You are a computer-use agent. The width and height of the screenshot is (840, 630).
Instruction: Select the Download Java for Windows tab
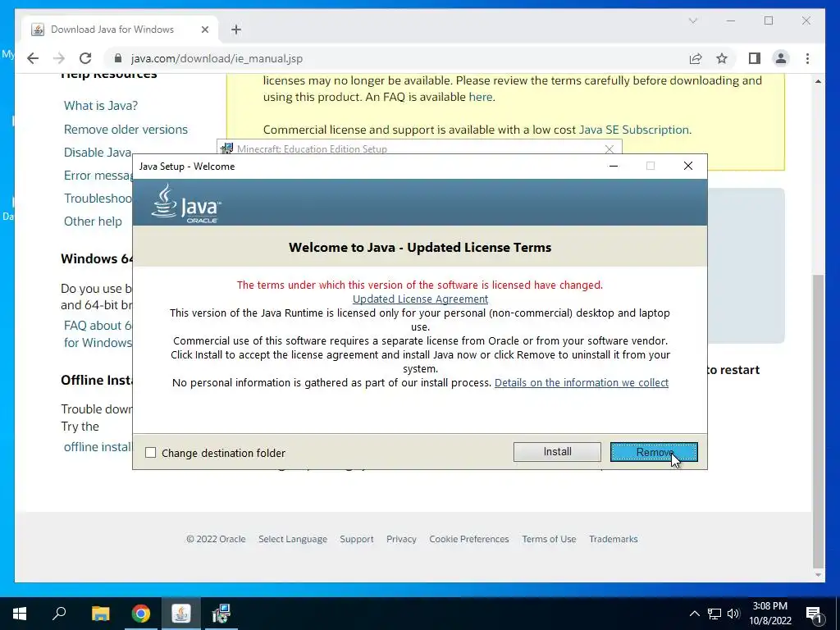click(120, 30)
